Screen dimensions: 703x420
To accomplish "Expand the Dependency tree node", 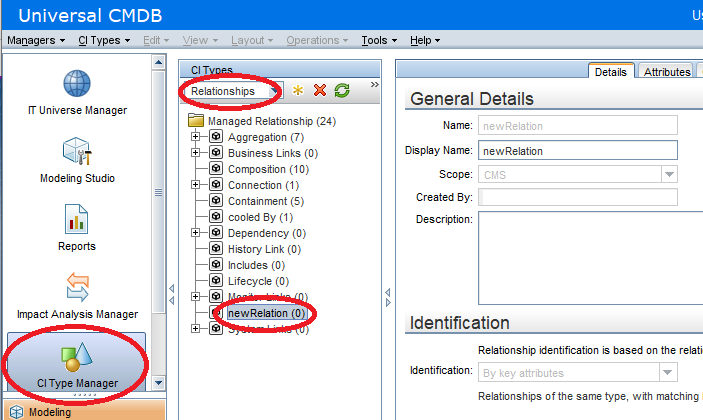I will [195, 232].
